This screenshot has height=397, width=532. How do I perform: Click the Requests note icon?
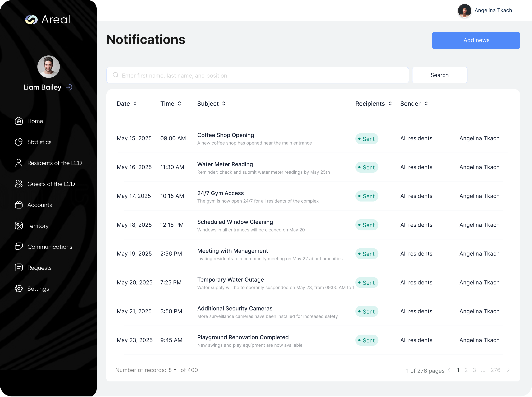coord(19,267)
